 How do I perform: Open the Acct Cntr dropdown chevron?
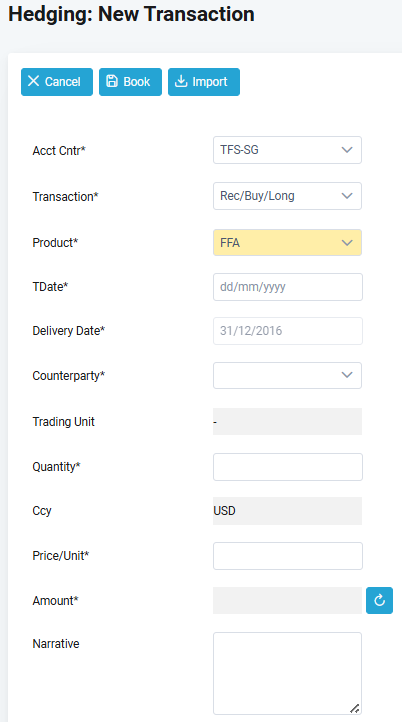point(347,150)
